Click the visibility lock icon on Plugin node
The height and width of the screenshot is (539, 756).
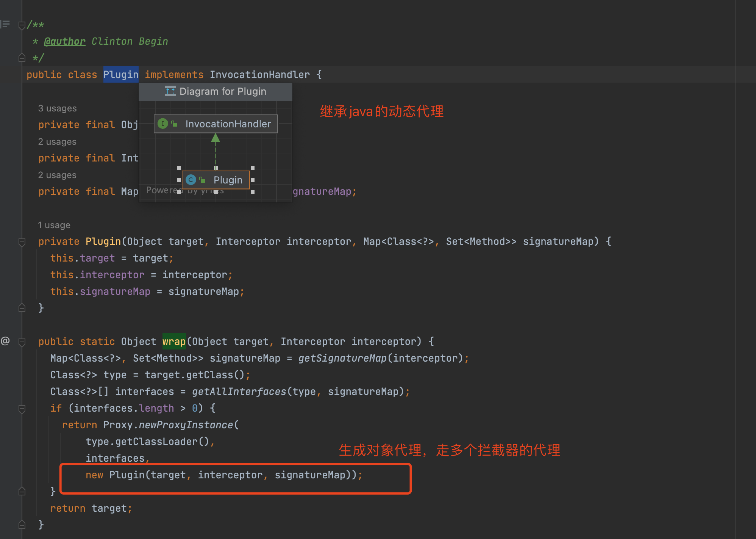point(203,180)
